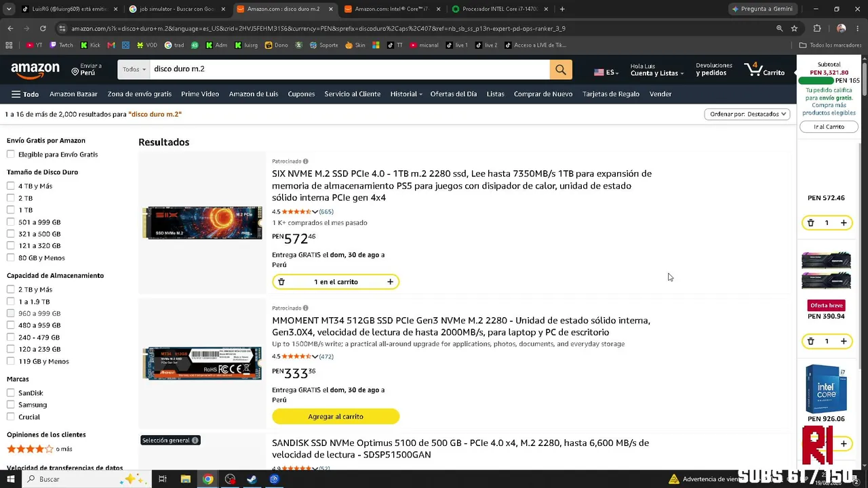Check the 501 a 999 GB filter
868x488 pixels.
coord(11,222)
